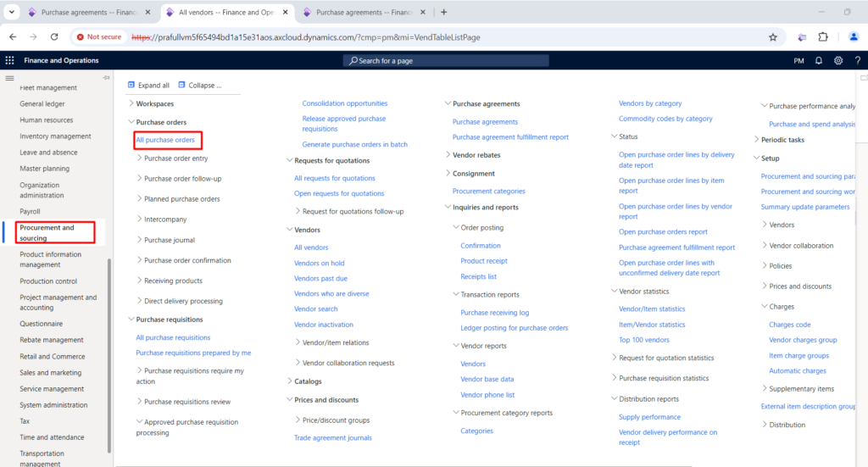Viewport: 868px width, 467px height.
Task: Collapse the Purchase requisitions section
Action: tap(131, 319)
